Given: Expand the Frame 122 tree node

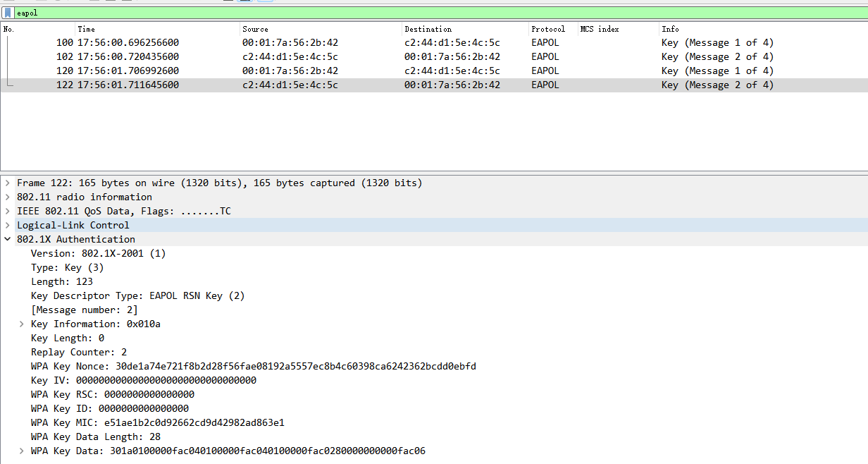Looking at the screenshot, I should point(8,183).
